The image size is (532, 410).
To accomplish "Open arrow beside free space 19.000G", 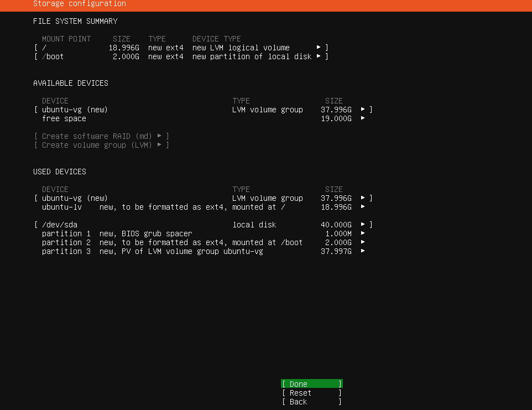I will (363, 118).
